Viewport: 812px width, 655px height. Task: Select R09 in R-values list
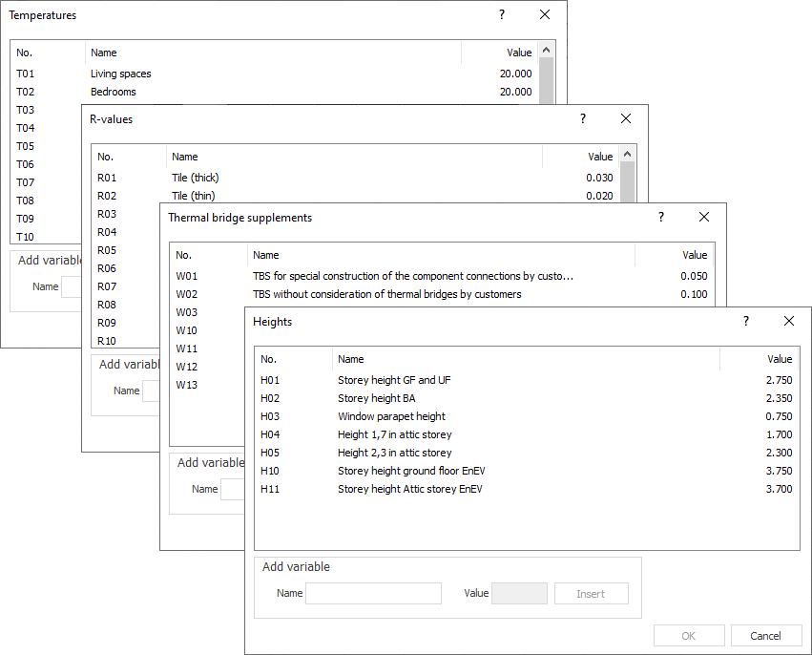coord(107,323)
